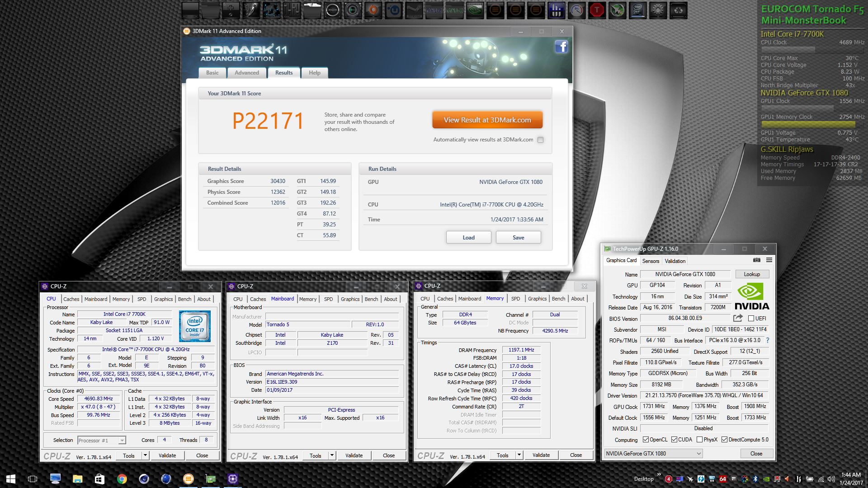Click the Physics Score value 12362
The image size is (868, 488).
278,192
